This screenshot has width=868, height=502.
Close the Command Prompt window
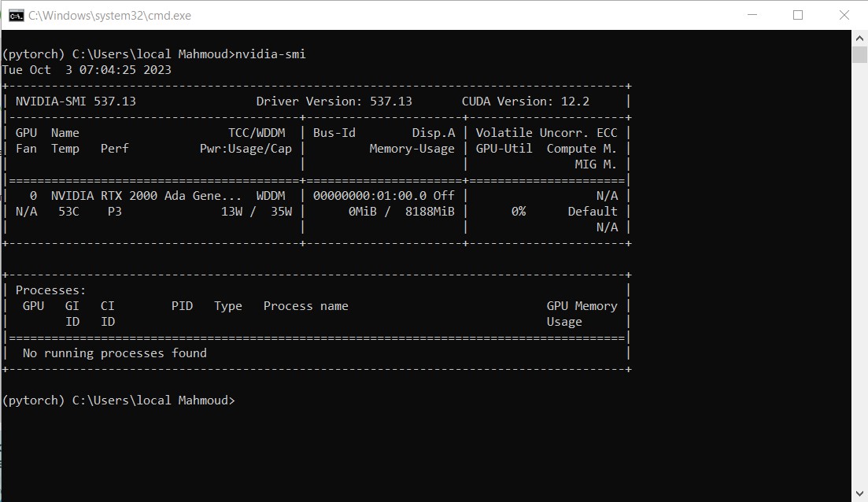[844, 15]
